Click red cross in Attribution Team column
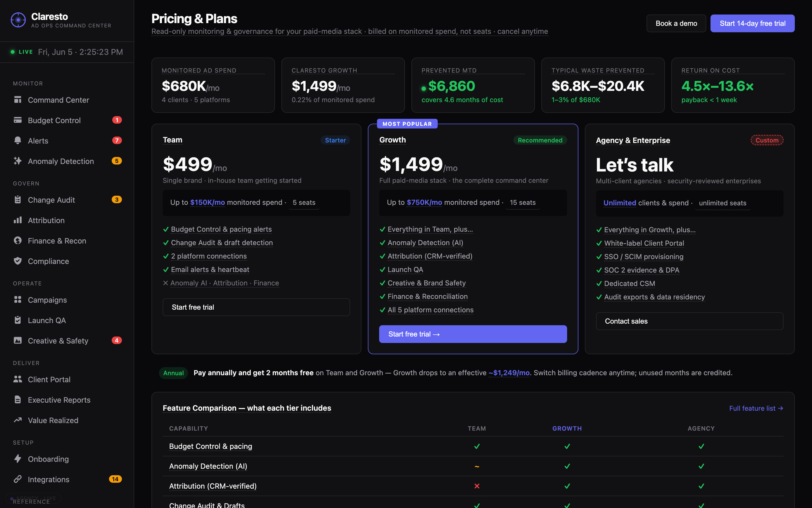 477,486
